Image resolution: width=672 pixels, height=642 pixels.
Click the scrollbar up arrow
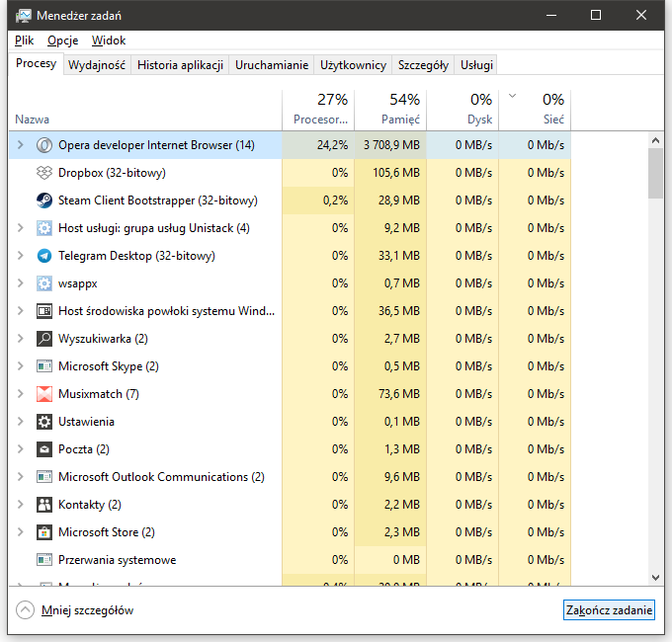point(655,140)
